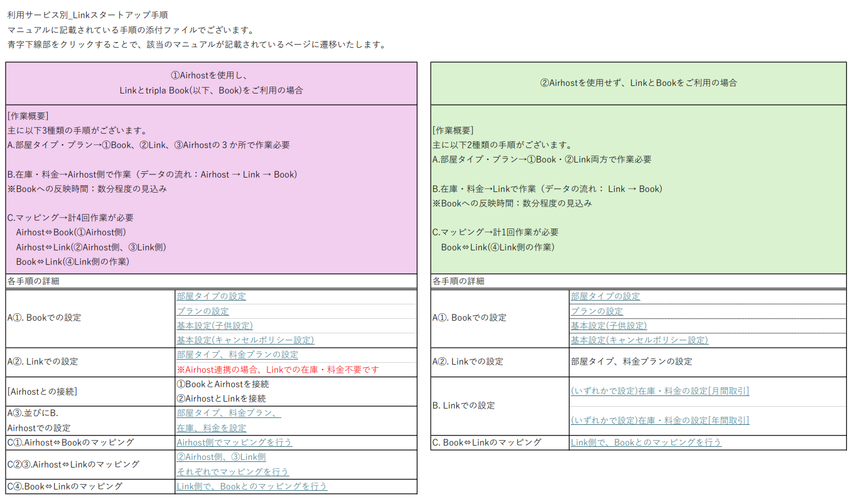Open 在庫・料金の設定[月間取引] link
Image resolution: width=857 pixels, height=504 pixels.
coord(660,391)
